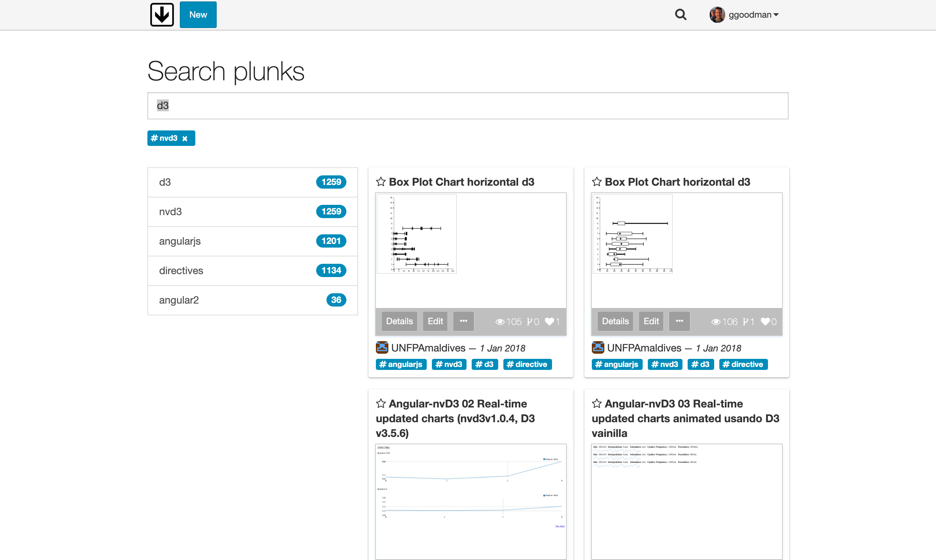Like the first plunk via heart icon
The image size is (936, 560).
click(x=549, y=322)
